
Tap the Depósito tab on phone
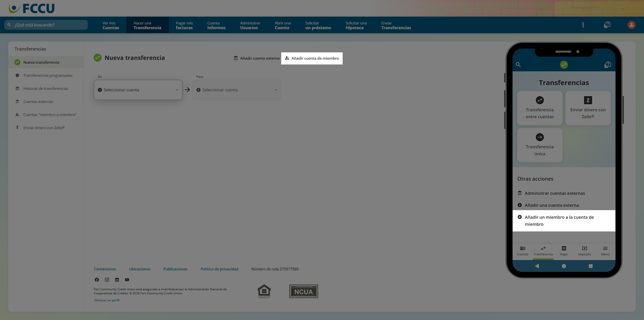click(x=584, y=251)
